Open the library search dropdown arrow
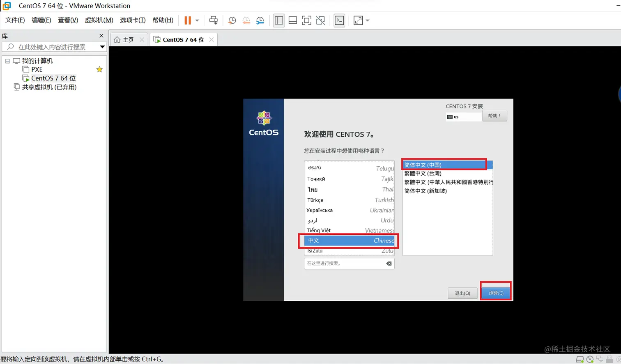Image resolution: width=621 pixels, height=364 pixels. [x=102, y=47]
